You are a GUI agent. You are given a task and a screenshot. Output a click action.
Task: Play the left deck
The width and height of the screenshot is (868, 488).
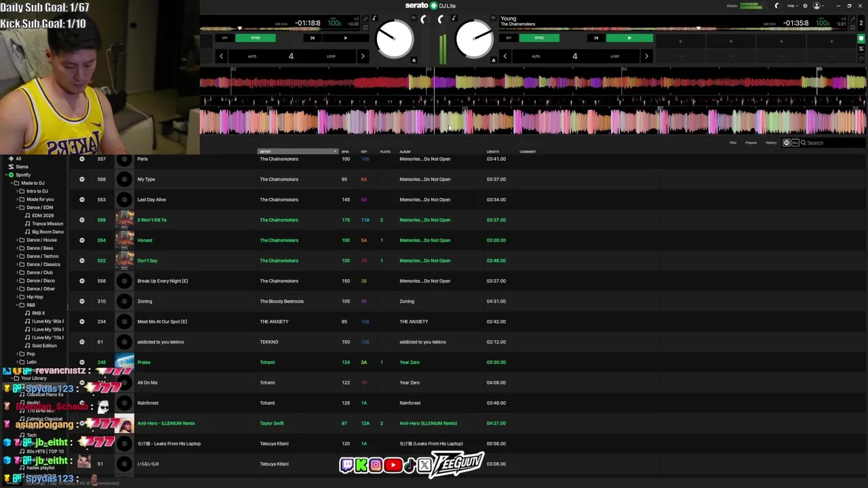click(346, 38)
